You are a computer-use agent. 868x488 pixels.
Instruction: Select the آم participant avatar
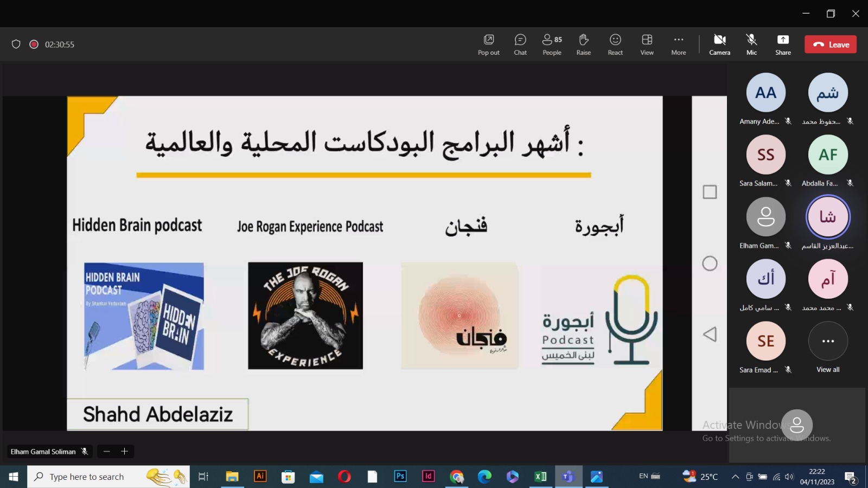(828, 279)
